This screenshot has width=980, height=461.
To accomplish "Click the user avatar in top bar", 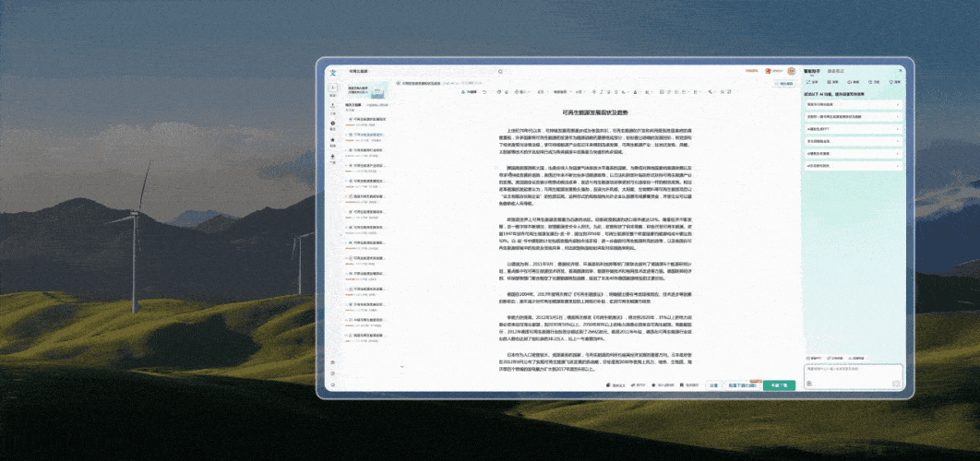I will pos(791,71).
